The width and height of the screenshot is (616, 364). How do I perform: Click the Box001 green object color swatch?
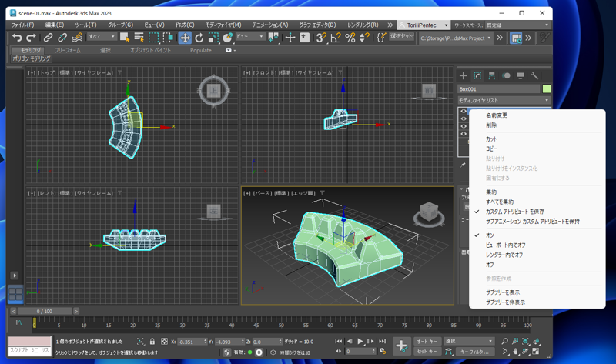click(x=547, y=89)
